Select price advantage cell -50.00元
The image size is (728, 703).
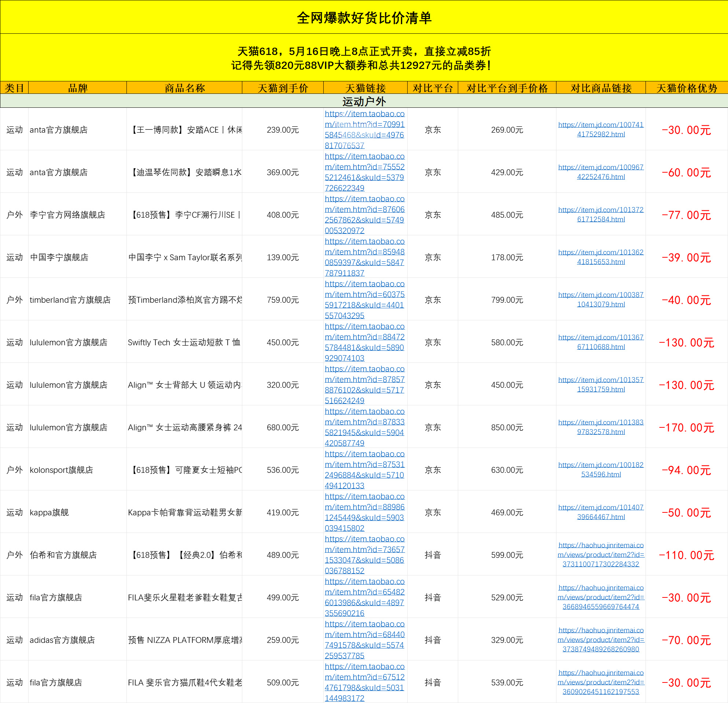point(687,512)
